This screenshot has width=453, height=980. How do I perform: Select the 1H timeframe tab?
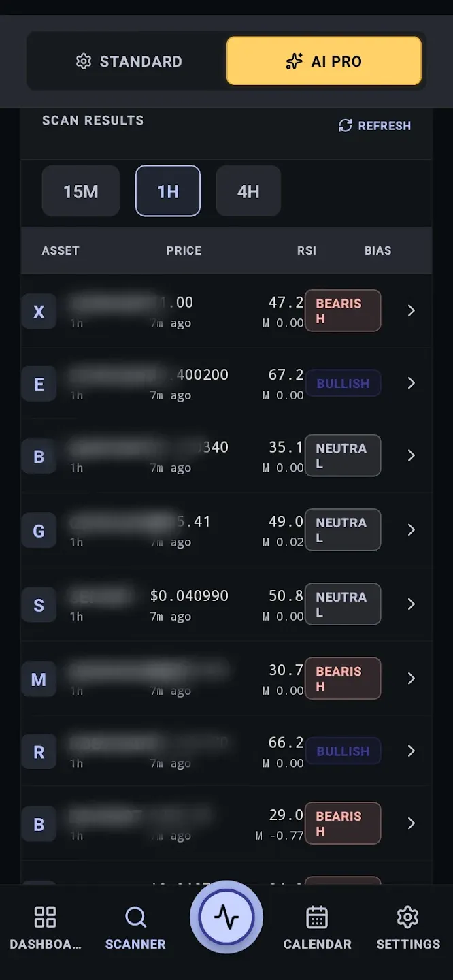(168, 191)
